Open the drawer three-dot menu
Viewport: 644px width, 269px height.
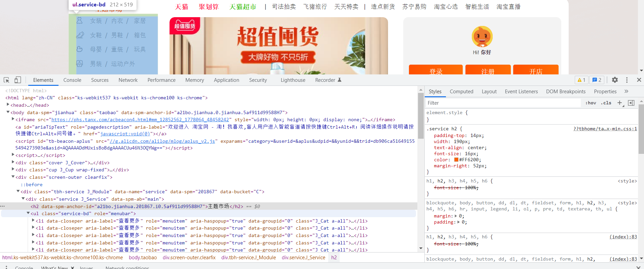pyautogui.click(x=6, y=267)
